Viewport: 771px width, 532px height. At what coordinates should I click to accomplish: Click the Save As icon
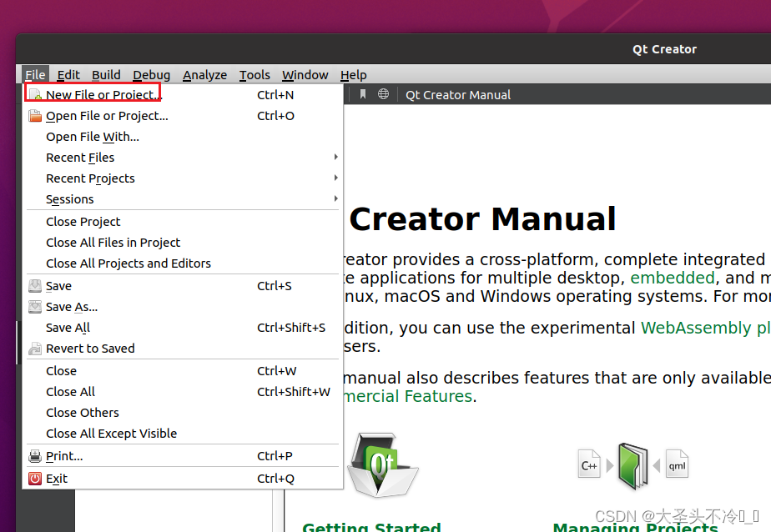point(35,307)
